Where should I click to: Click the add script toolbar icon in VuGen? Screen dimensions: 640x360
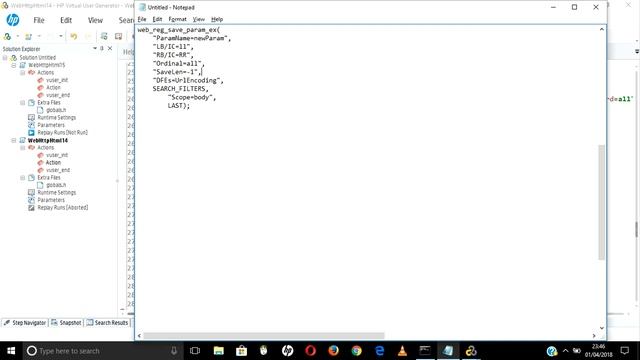[x=29, y=36]
